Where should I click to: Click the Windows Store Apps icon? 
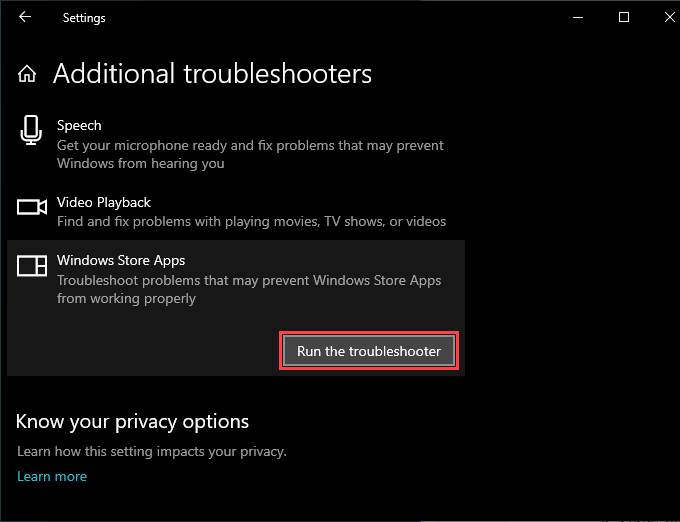point(32,265)
